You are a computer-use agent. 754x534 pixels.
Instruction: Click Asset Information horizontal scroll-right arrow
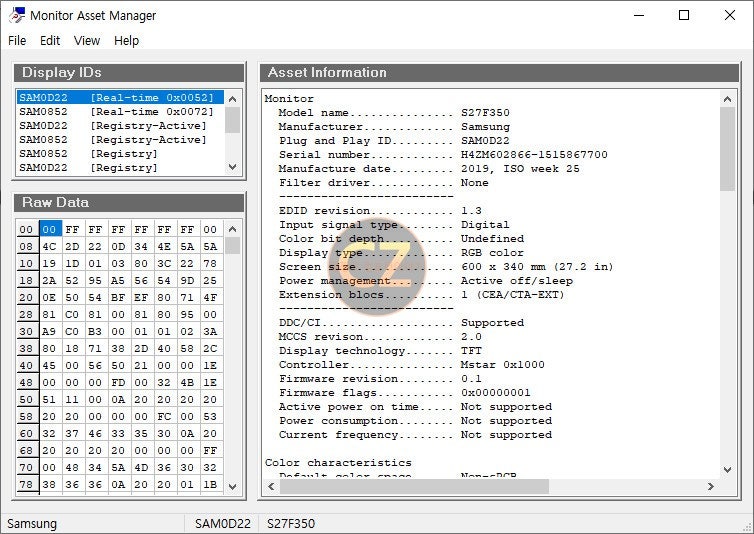point(711,486)
